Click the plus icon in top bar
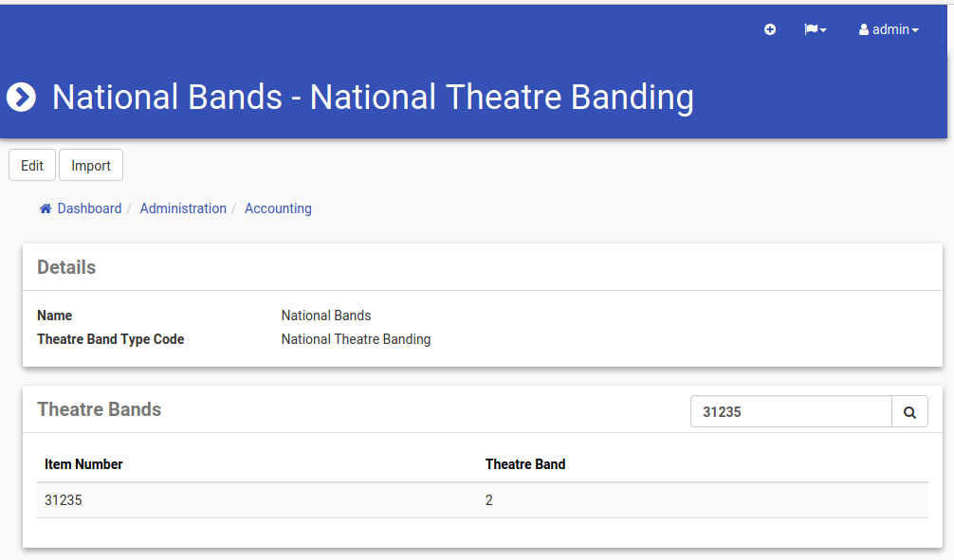Screen dimensions: 954x560 coord(770,30)
